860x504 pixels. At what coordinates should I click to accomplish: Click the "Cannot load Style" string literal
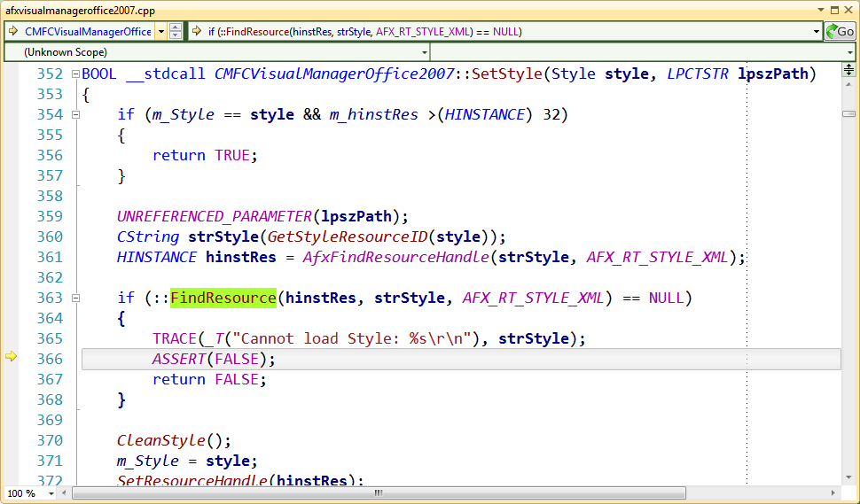[351, 339]
